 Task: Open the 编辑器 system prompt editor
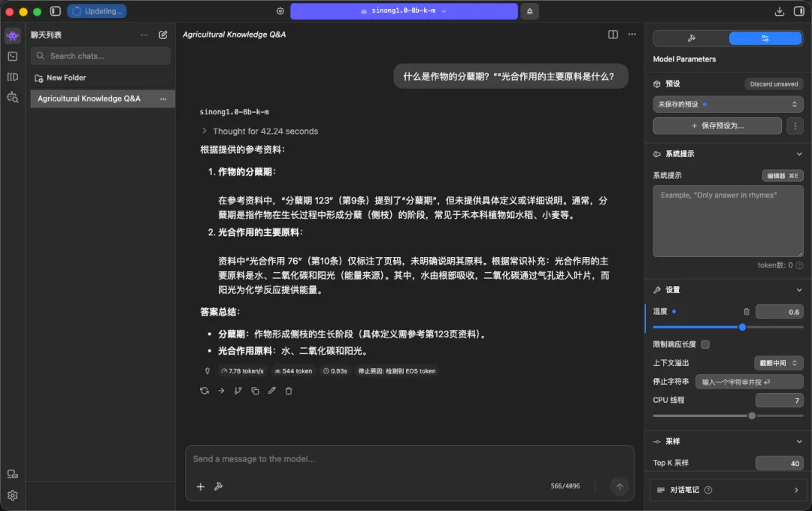coord(783,176)
